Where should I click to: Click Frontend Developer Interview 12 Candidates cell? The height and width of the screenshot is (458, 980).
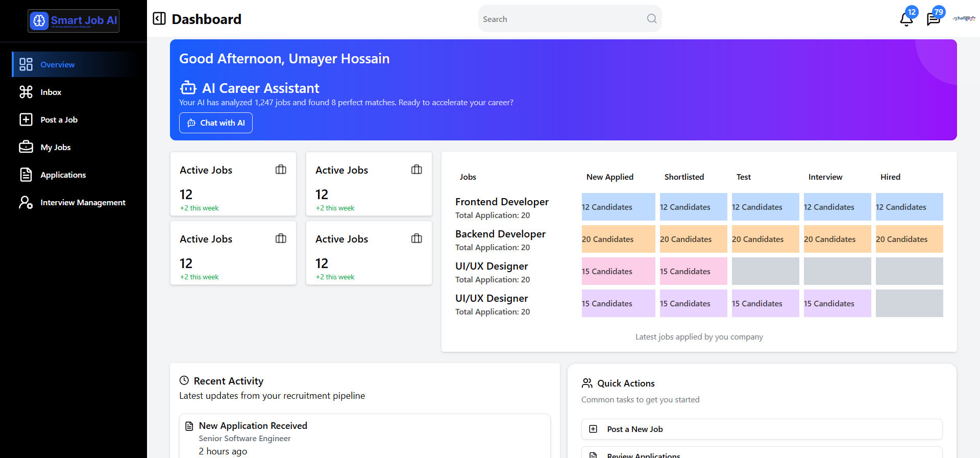click(838, 207)
